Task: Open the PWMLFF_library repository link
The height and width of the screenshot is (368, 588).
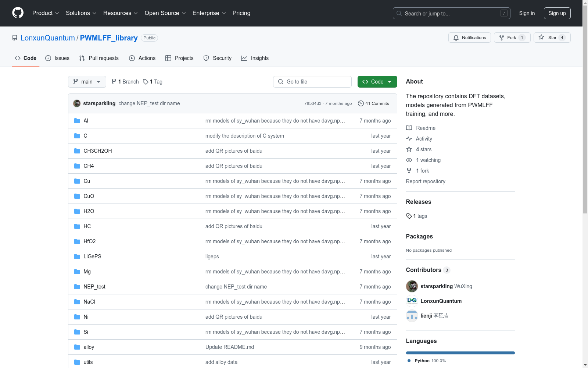Action: pos(109,38)
